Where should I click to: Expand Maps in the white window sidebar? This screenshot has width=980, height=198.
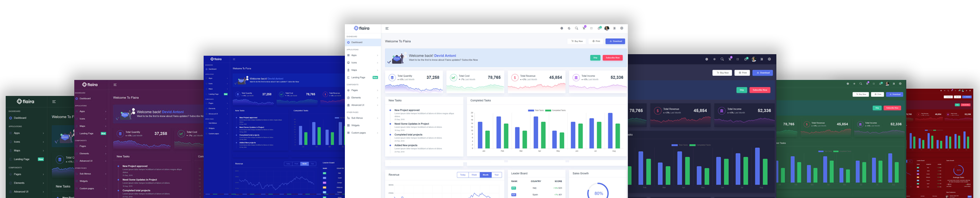[x=363, y=70]
